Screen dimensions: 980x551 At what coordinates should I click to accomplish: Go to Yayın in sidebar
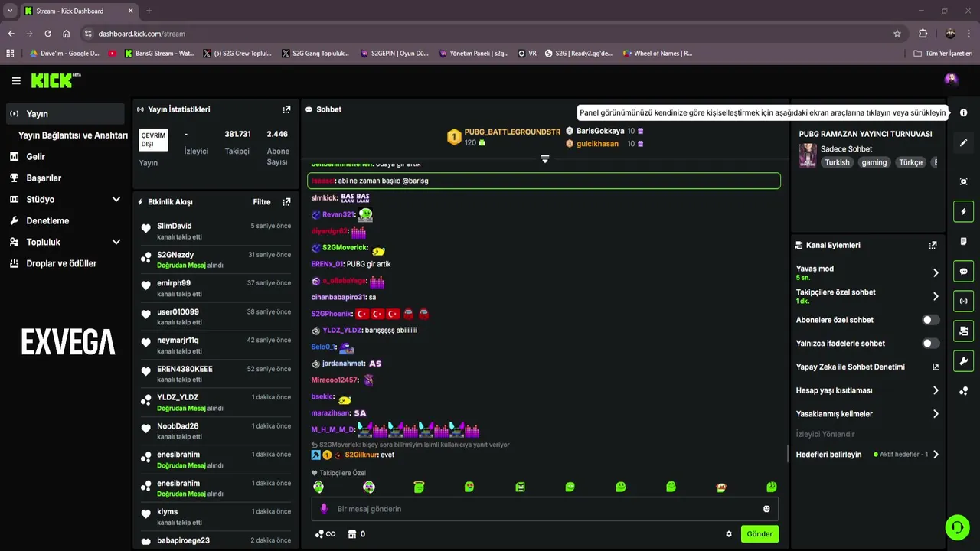tap(65, 114)
